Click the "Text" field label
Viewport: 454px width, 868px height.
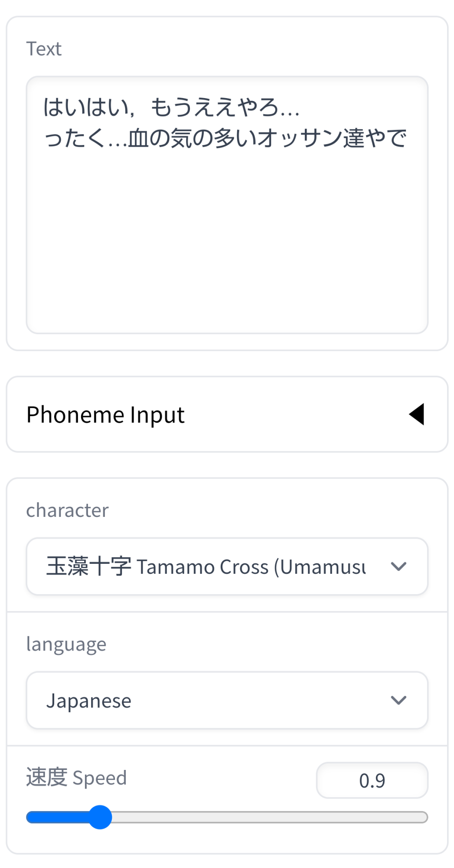(x=44, y=49)
